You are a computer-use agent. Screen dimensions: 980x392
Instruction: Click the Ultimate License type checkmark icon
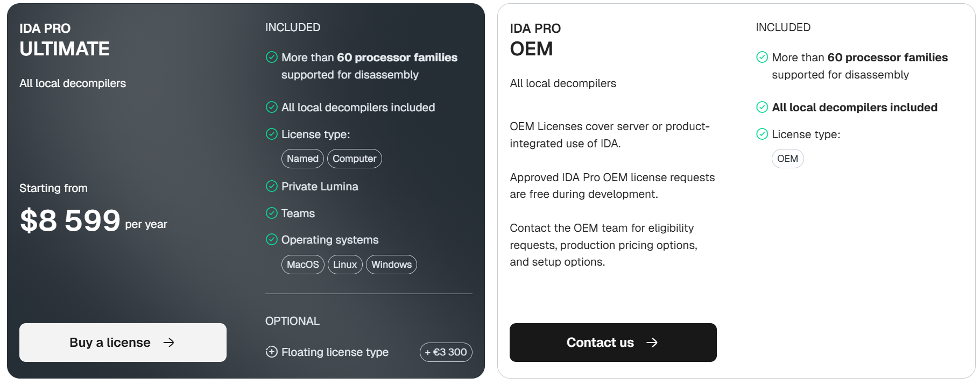272,134
